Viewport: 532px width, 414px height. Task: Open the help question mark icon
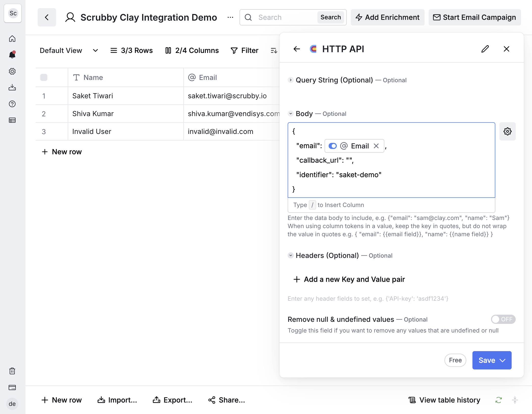[12, 104]
